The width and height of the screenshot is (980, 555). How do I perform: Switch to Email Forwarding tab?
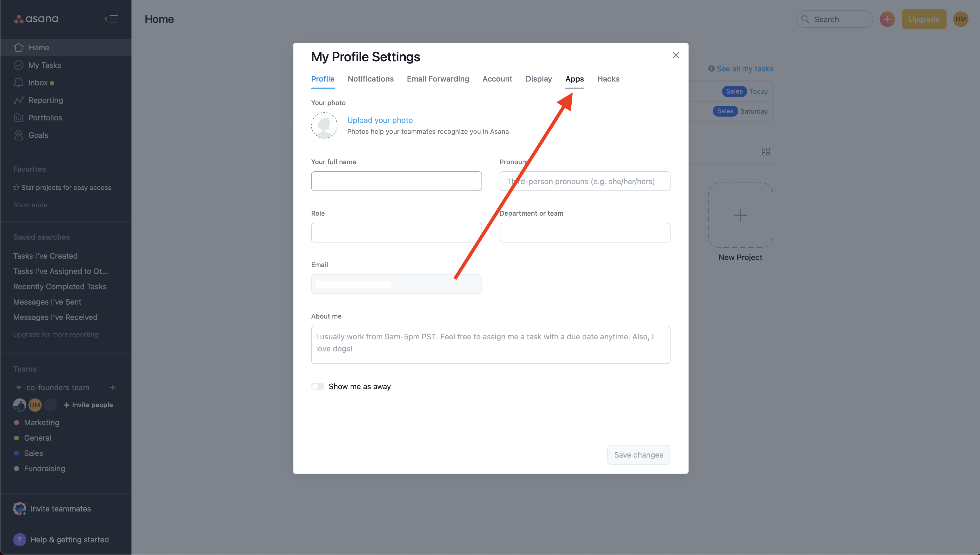(x=438, y=79)
